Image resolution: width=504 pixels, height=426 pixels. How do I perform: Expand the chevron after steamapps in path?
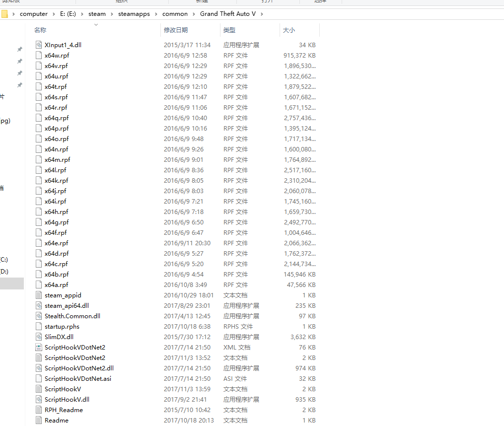coord(156,14)
